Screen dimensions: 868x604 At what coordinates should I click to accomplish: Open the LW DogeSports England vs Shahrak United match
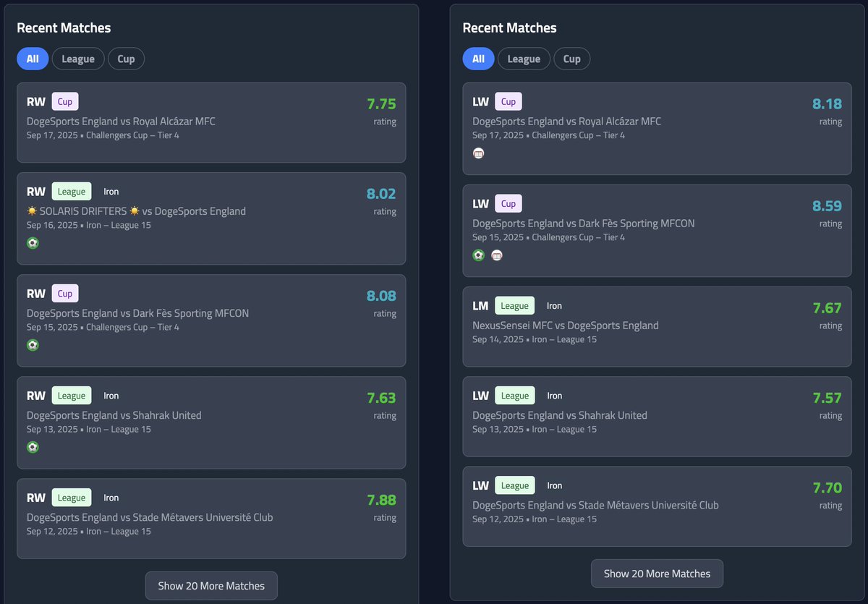657,416
